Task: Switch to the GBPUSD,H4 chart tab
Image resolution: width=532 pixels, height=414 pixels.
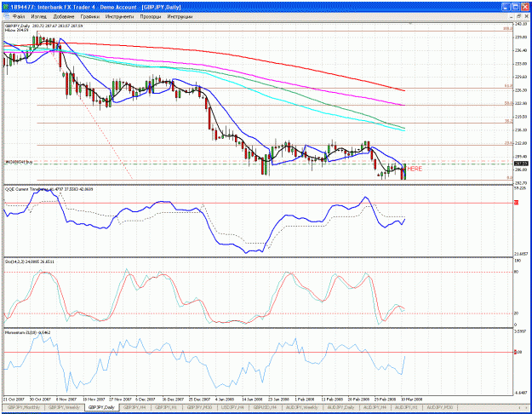Action: 265,407
